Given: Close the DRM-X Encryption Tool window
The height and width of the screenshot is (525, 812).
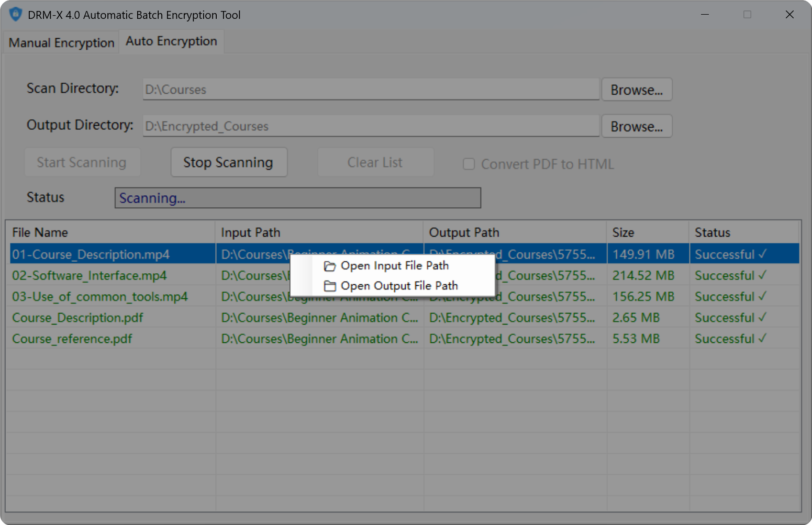Looking at the screenshot, I should [x=789, y=14].
